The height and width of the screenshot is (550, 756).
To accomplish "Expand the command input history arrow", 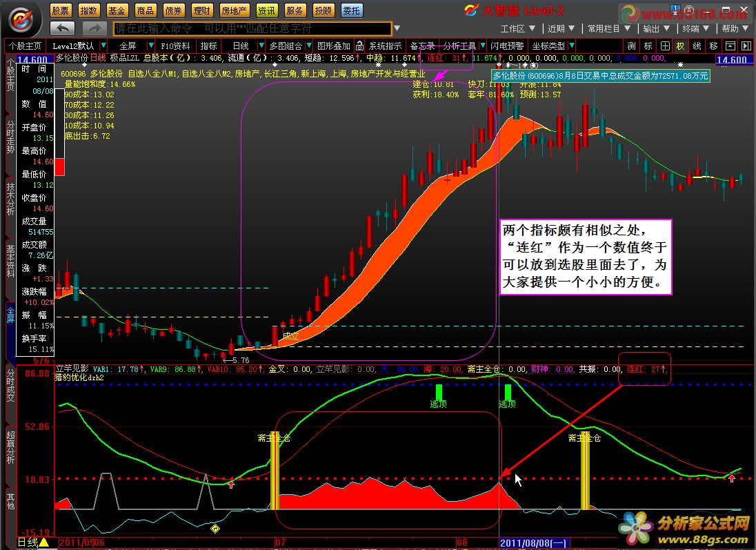I will coord(397,28).
